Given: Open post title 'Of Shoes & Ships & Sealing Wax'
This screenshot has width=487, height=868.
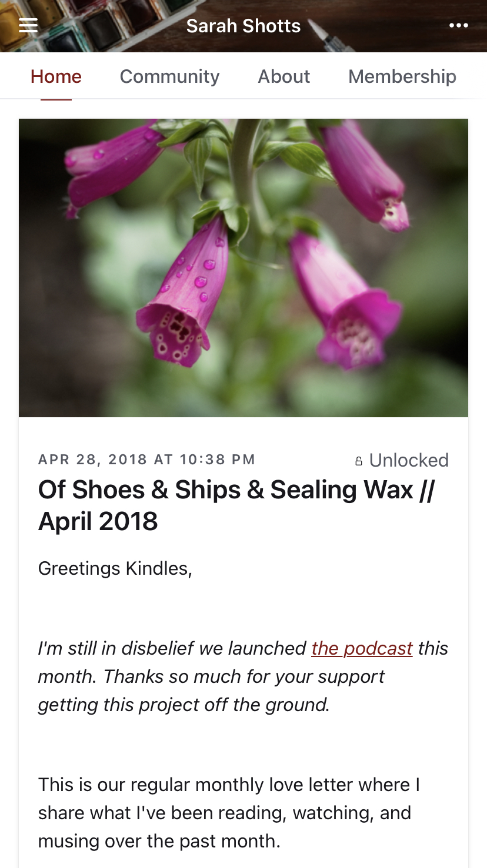Looking at the screenshot, I should pos(235,490).
